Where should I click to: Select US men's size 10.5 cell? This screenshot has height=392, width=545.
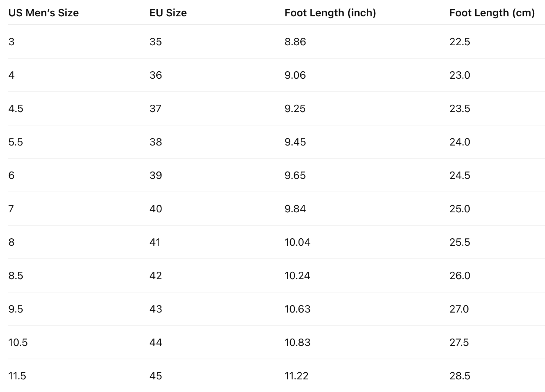pyautogui.click(x=18, y=343)
